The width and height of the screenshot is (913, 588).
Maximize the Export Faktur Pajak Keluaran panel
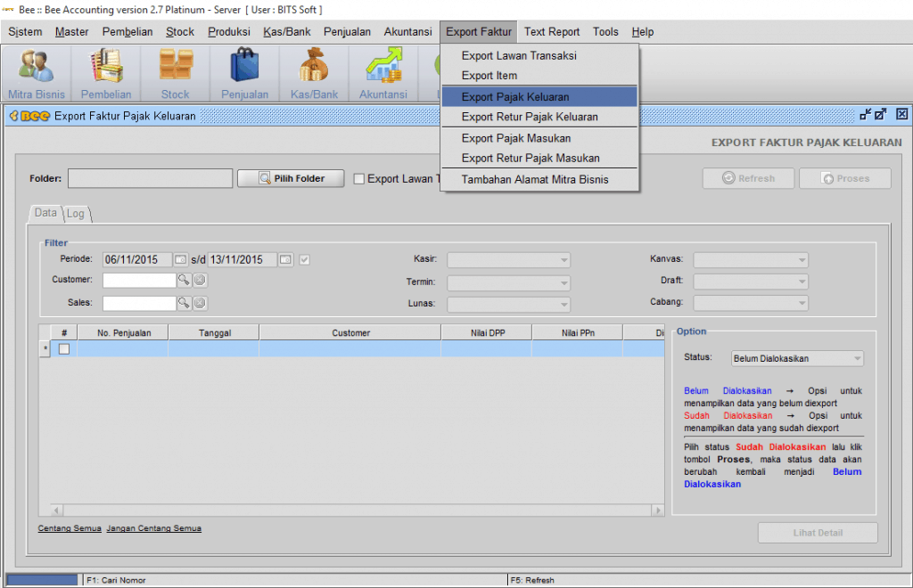[x=880, y=115]
